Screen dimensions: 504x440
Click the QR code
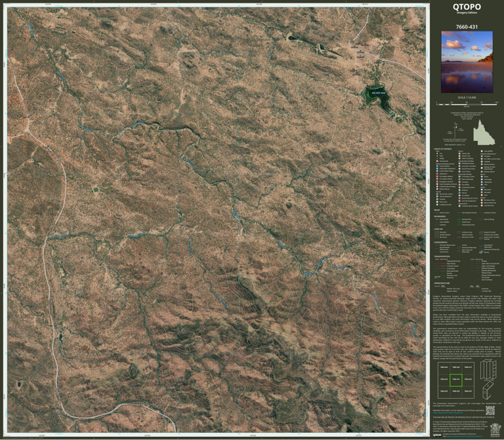point(490,410)
